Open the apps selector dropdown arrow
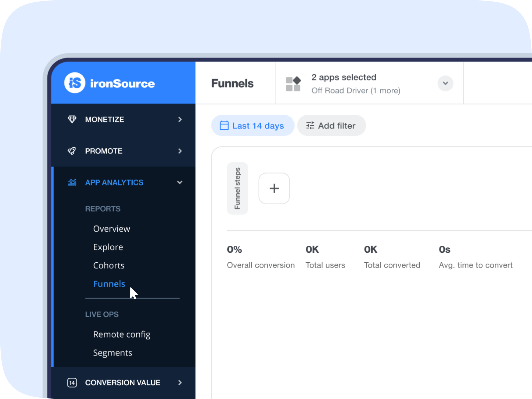The height and width of the screenshot is (399, 532). [x=445, y=83]
